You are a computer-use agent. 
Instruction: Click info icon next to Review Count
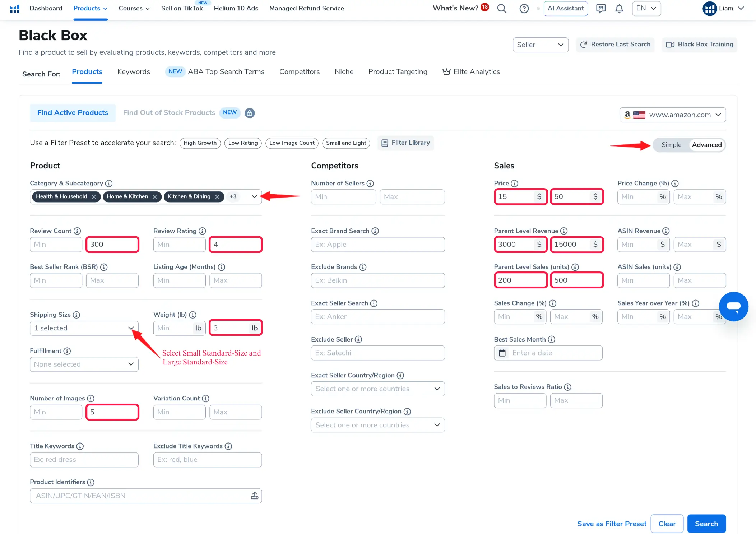click(x=77, y=231)
